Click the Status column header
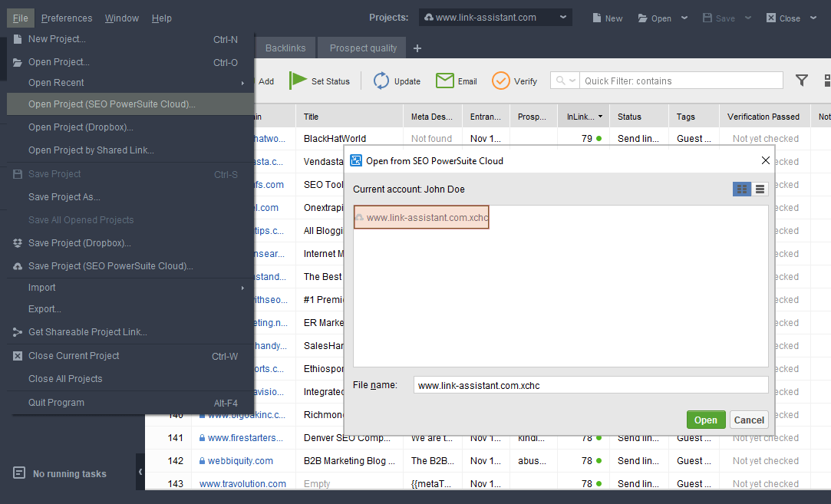The width and height of the screenshot is (831, 504). click(639, 117)
